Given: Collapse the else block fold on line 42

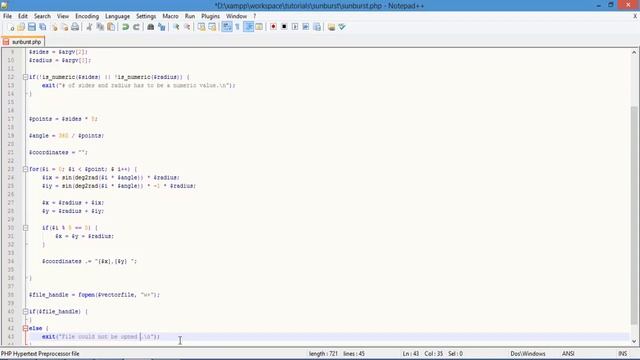Looking at the screenshot, I should [x=25, y=328].
